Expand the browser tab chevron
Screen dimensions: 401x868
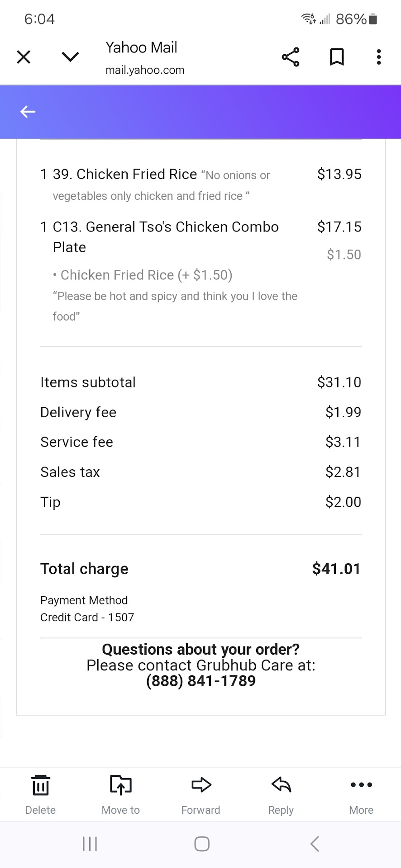click(x=70, y=57)
